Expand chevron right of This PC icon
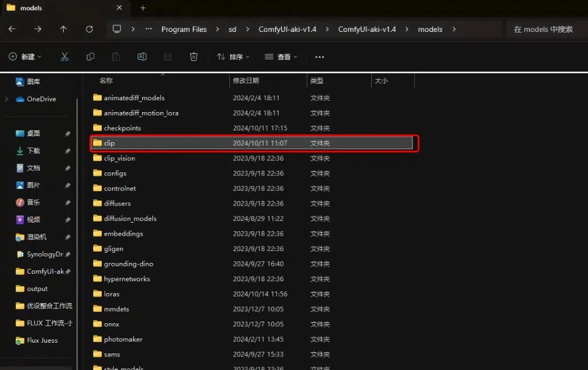The height and width of the screenshot is (370, 588). pyautogui.click(x=132, y=29)
